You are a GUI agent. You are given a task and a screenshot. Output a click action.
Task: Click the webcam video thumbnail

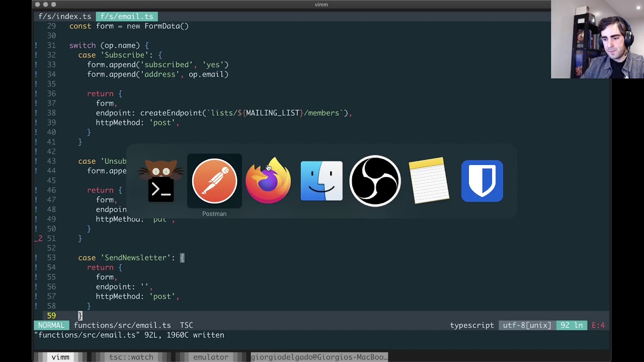tap(597, 39)
